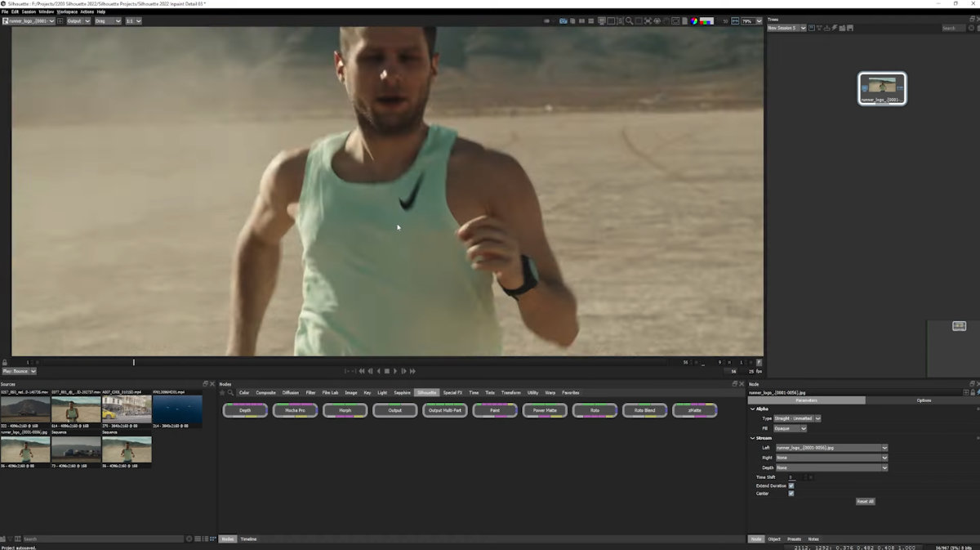Open the Play: Bounce playback mode dropdown

18,370
